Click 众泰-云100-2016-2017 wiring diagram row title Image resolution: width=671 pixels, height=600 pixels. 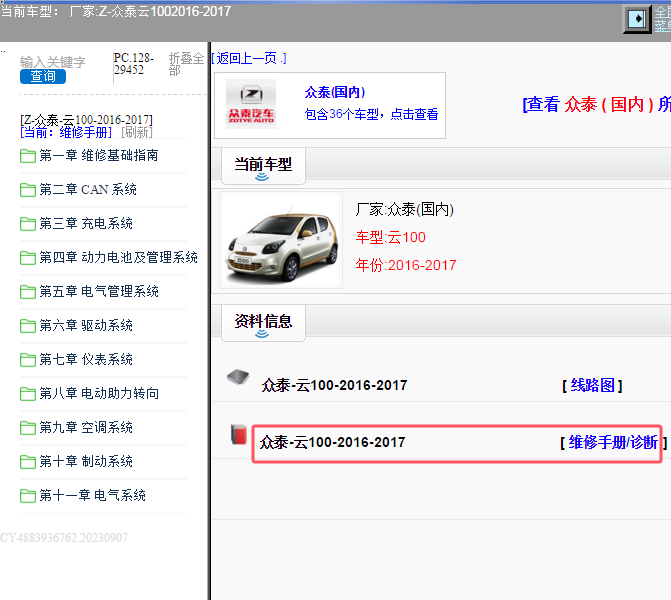(x=334, y=385)
